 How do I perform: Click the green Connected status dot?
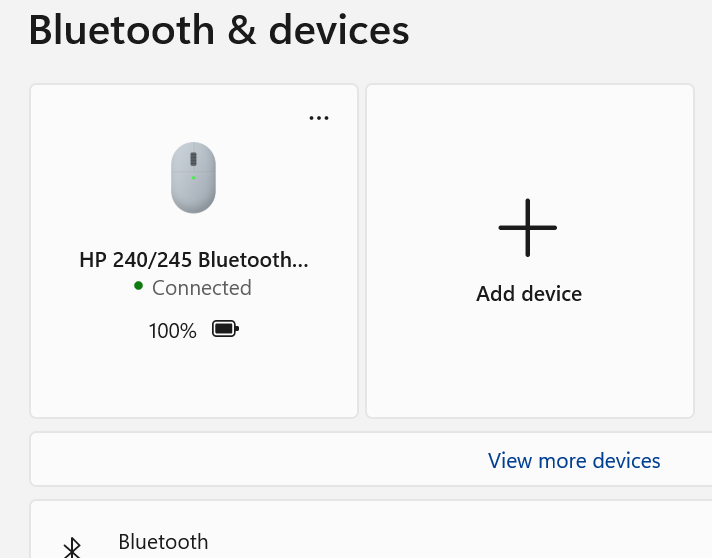point(139,286)
